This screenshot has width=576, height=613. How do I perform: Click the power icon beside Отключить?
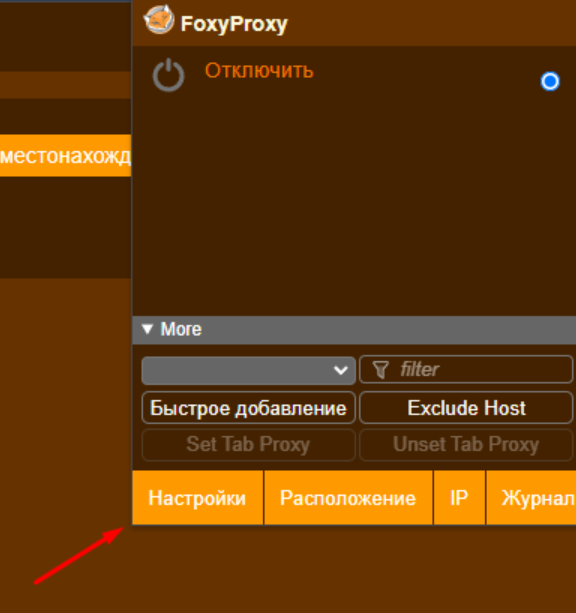(x=168, y=75)
